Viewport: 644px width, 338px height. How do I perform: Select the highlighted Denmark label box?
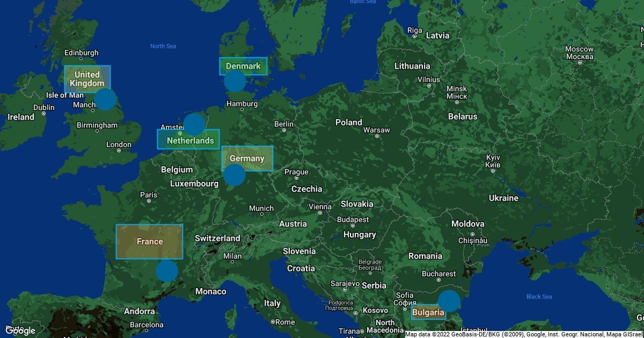(x=243, y=66)
